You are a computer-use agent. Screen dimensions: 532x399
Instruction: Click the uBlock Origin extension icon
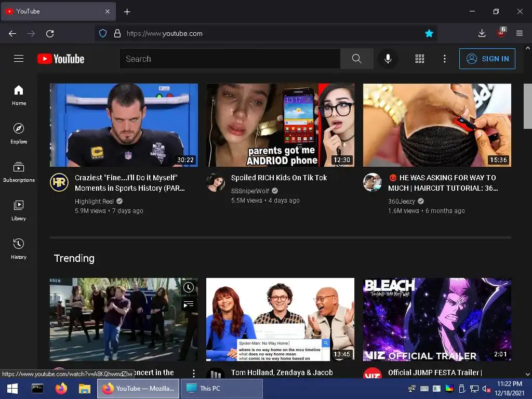pos(501,33)
